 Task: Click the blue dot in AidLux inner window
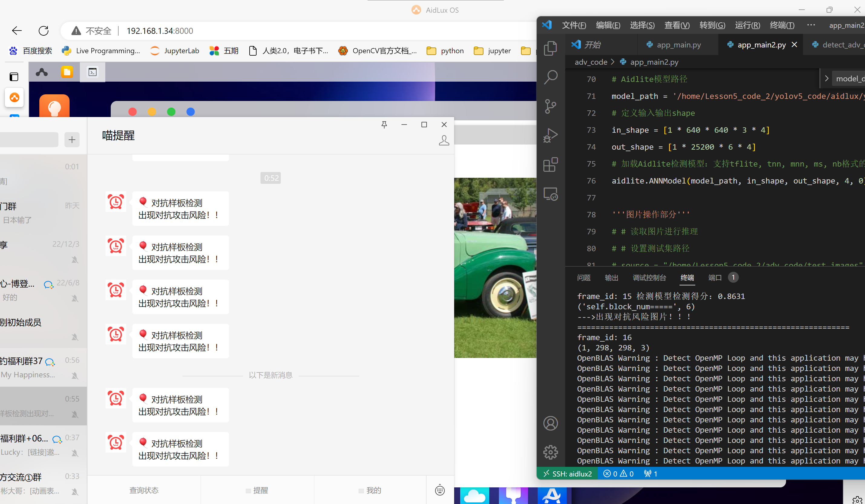[191, 112]
